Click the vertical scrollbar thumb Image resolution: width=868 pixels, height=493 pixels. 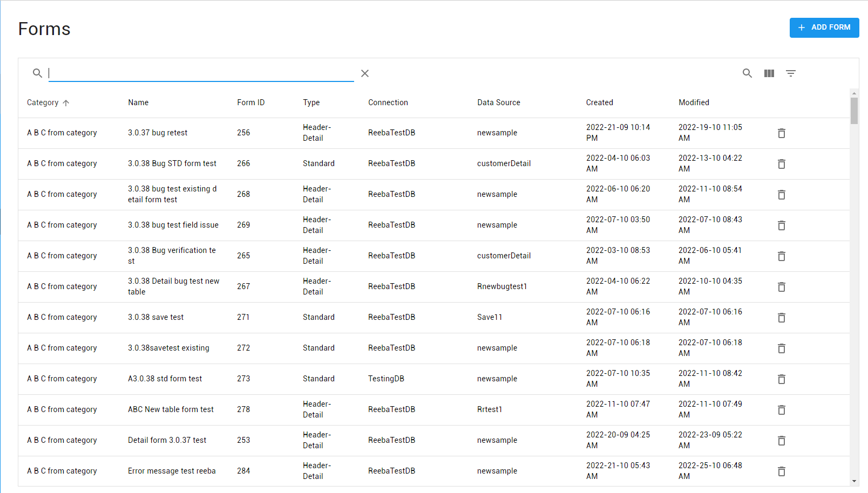point(854,111)
